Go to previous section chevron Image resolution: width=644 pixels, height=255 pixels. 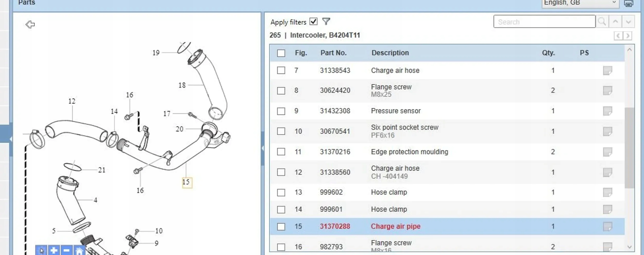coord(618,36)
